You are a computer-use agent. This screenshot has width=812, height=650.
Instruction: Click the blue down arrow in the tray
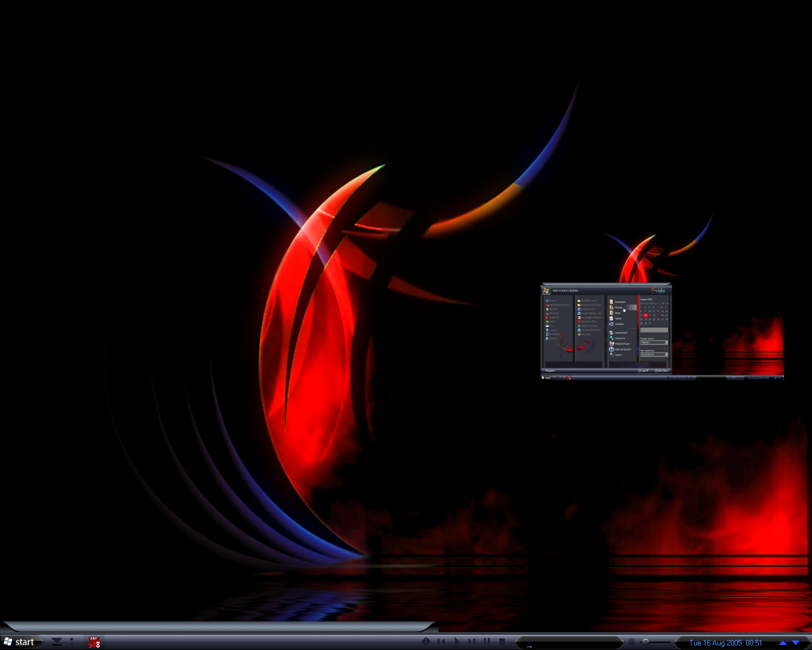(x=796, y=642)
